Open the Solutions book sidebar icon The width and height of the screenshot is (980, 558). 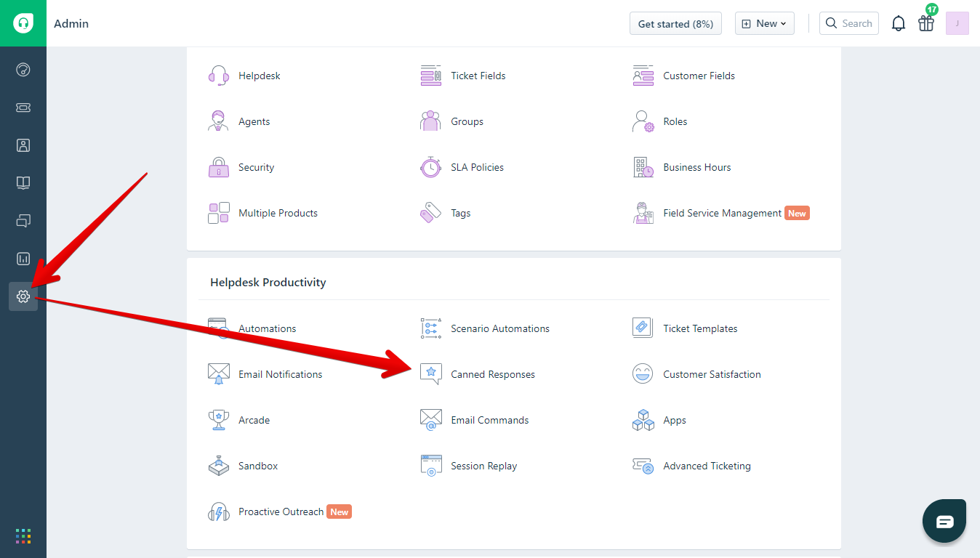tap(23, 183)
